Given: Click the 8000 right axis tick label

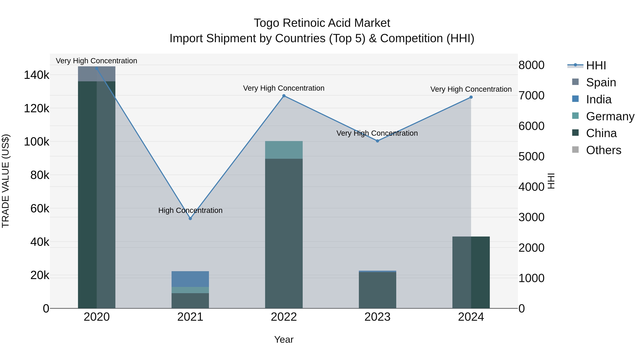Looking at the screenshot, I should pyautogui.click(x=531, y=65).
